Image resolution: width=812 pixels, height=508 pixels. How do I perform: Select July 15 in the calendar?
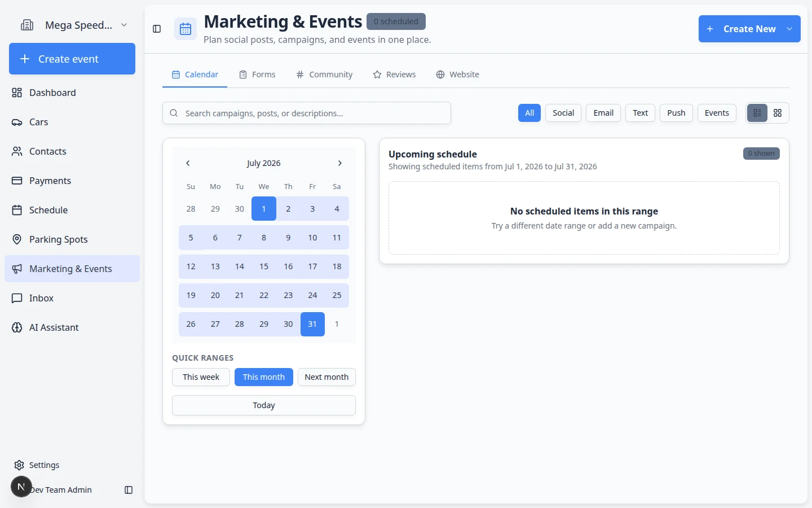[x=264, y=266]
